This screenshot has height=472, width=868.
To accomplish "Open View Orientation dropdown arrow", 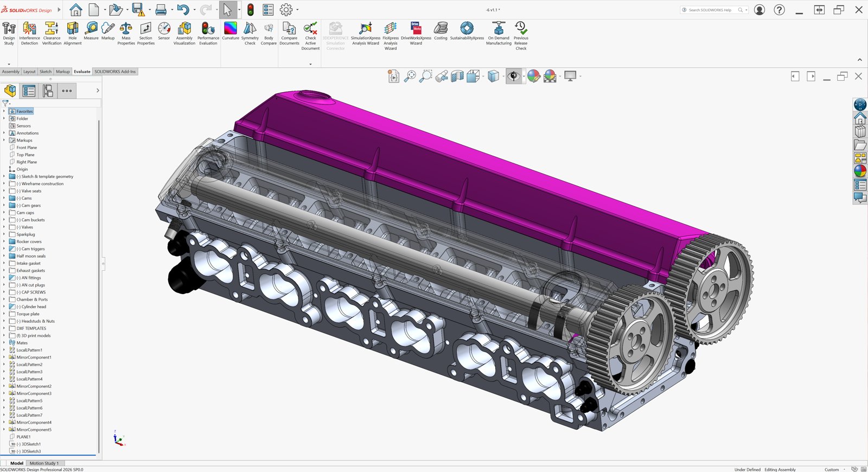I will pos(483,76).
